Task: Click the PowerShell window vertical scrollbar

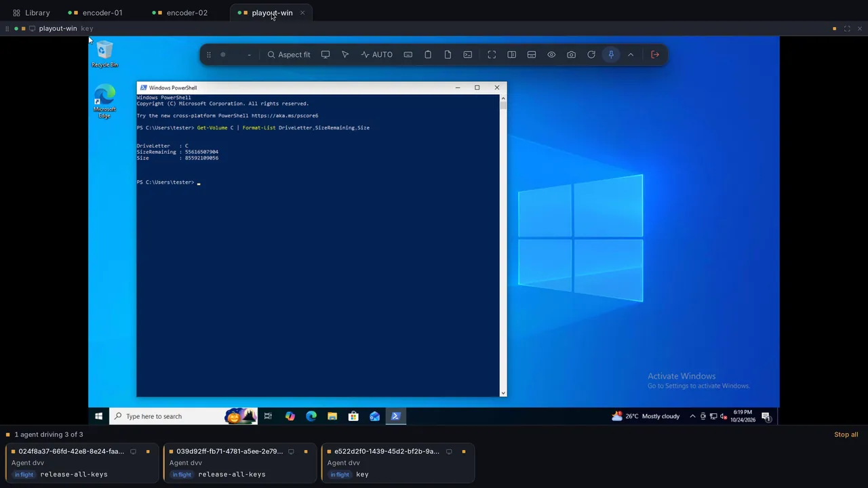Action: pyautogui.click(x=503, y=245)
